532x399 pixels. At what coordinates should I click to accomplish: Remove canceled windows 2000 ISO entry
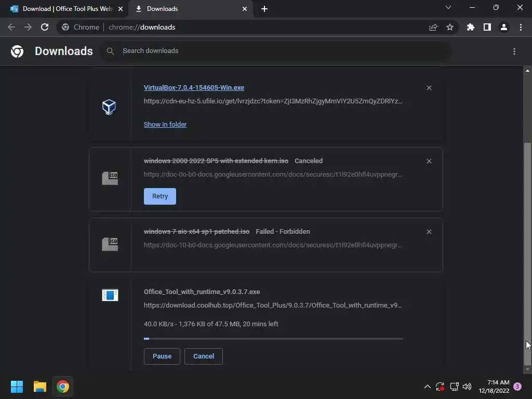pyautogui.click(x=429, y=161)
